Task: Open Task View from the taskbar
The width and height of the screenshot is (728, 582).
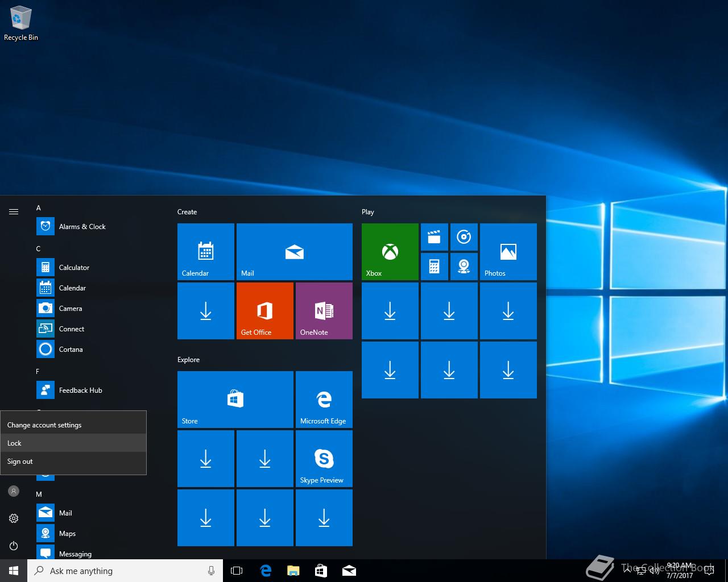Action: click(x=237, y=571)
